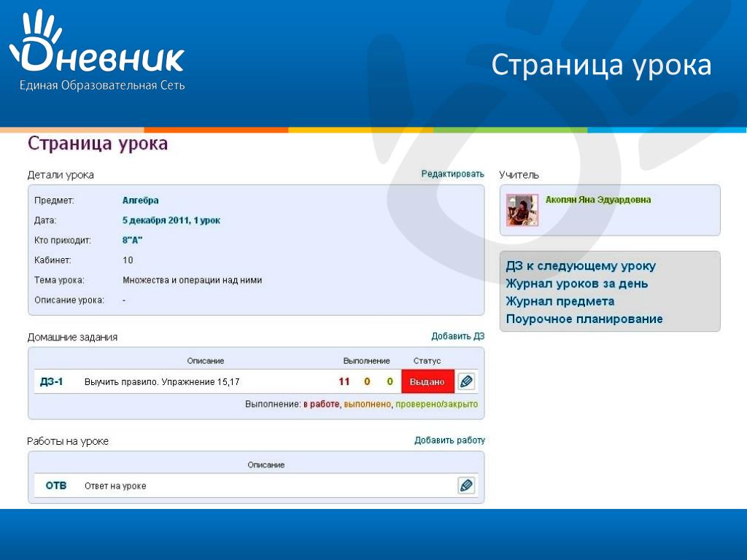Open Журнал предмета link
The height and width of the screenshot is (560, 747).
point(560,301)
